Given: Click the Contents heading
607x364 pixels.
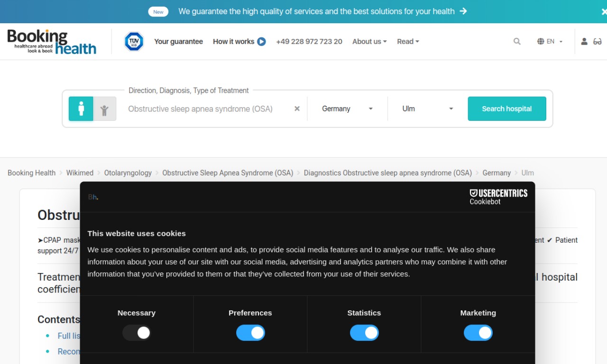Looking at the screenshot, I should point(59,319).
